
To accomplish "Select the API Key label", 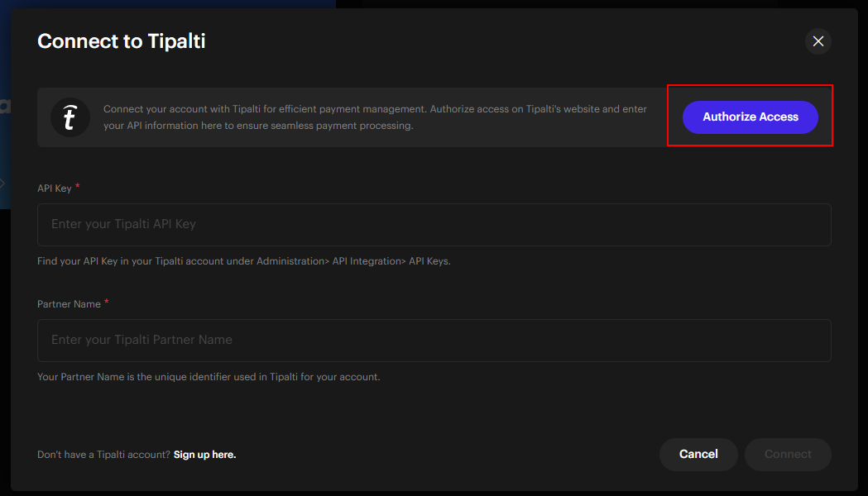I will point(55,188).
